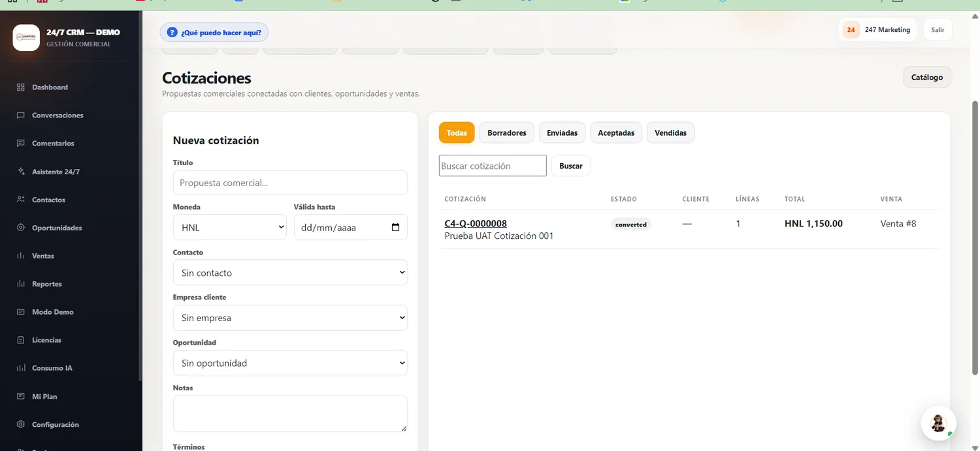Click the 'Nueva cotización' form heading
This screenshot has width=980, height=451.
pos(216,140)
